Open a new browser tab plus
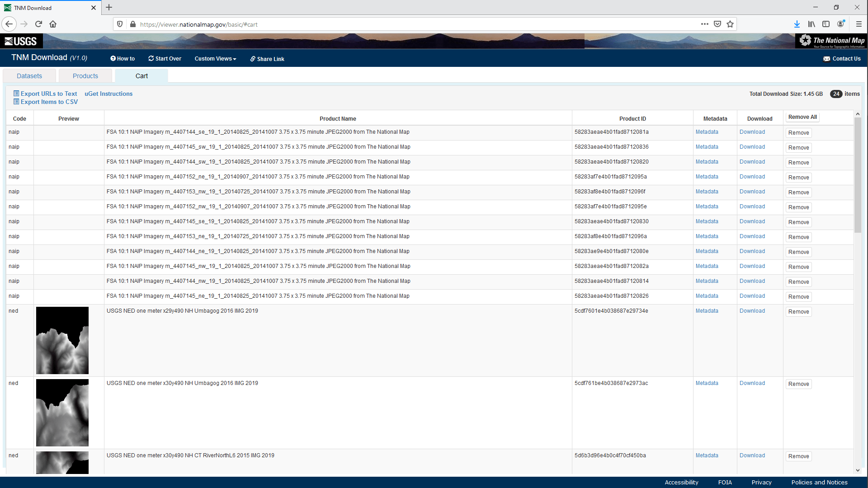The height and width of the screenshot is (488, 868). (x=109, y=8)
